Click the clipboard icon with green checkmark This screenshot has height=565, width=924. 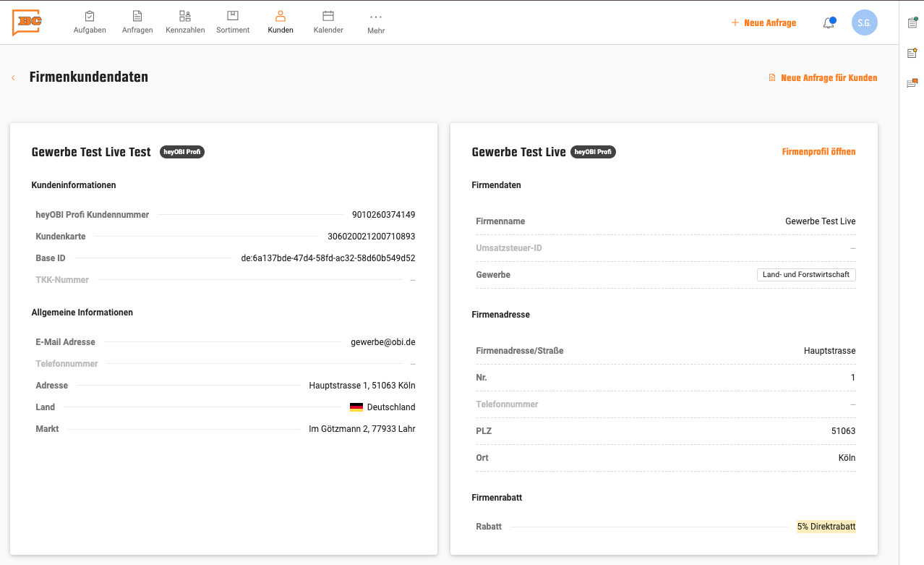[912, 22]
